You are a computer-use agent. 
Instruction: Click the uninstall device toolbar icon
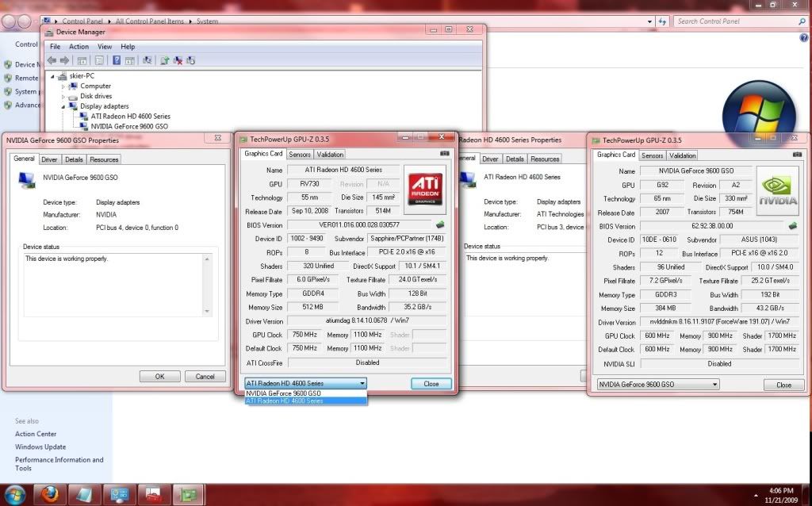click(x=178, y=60)
